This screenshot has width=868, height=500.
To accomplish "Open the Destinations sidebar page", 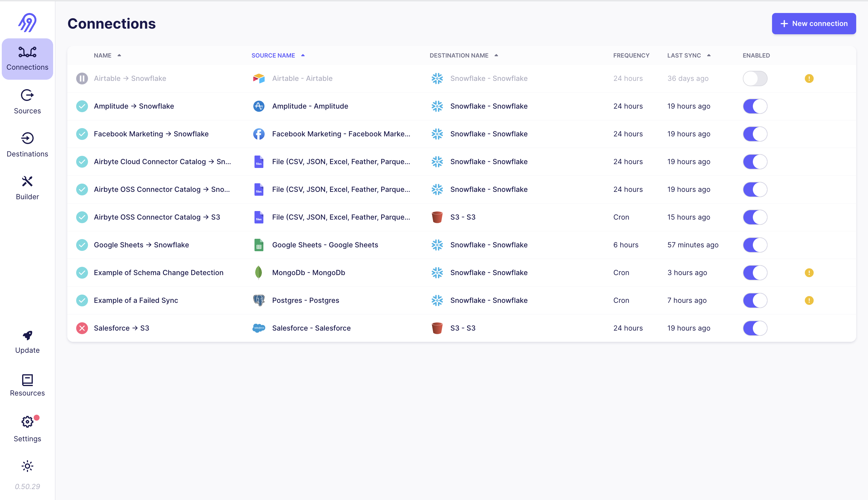I will (x=27, y=145).
